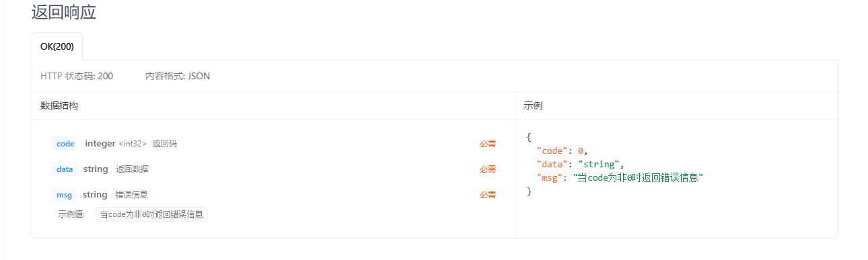
Task: Click the <int32> format label
Action: tap(133, 144)
